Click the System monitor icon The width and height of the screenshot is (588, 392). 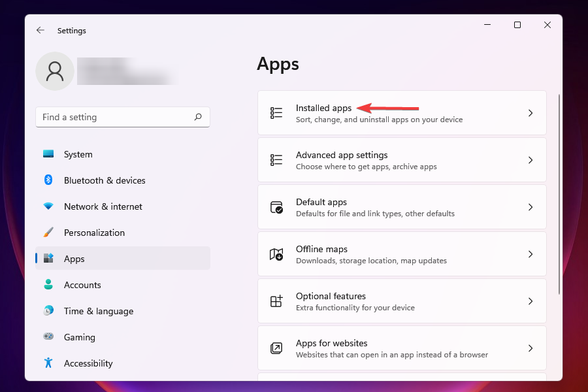48,154
